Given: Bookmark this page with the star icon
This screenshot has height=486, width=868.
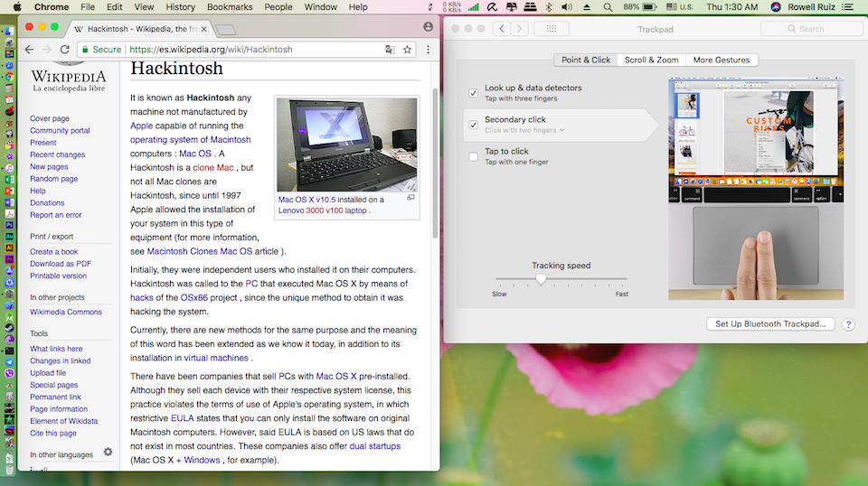Looking at the screenshot, I should (x=408, y=49).
